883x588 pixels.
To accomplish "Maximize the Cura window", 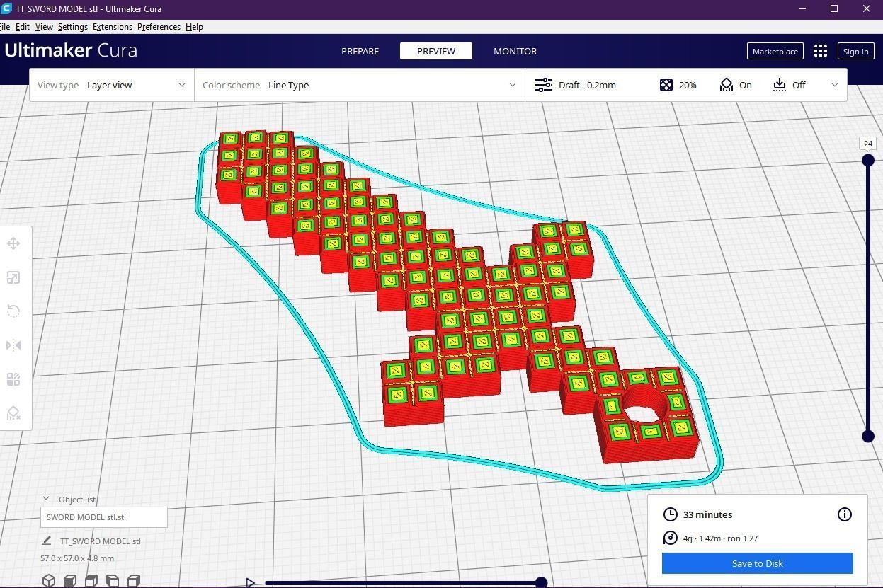I will 834,8.
